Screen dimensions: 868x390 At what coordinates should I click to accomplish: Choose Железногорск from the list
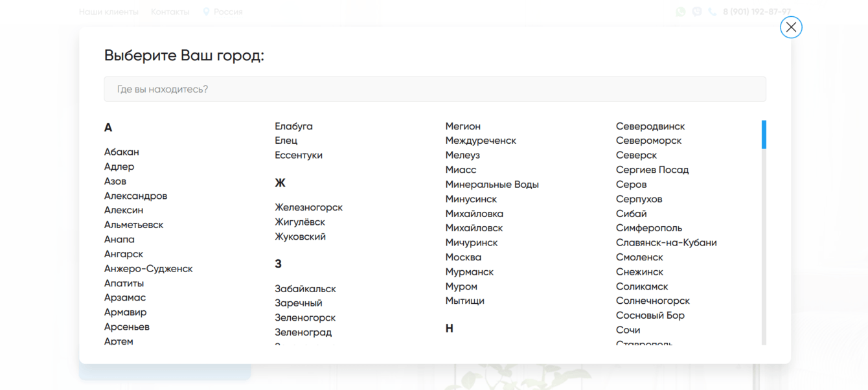click(309, 207)
